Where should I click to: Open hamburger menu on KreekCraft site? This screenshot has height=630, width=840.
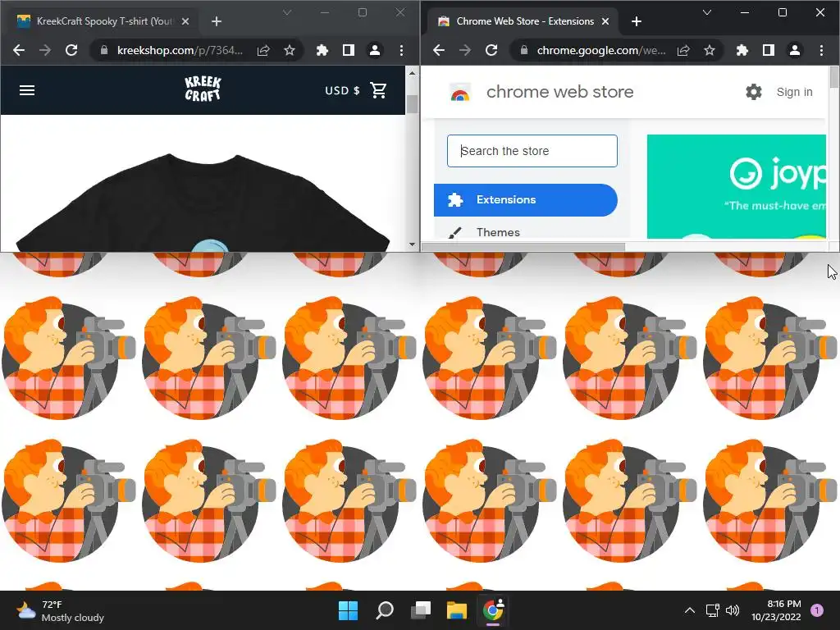coord(27,90)
